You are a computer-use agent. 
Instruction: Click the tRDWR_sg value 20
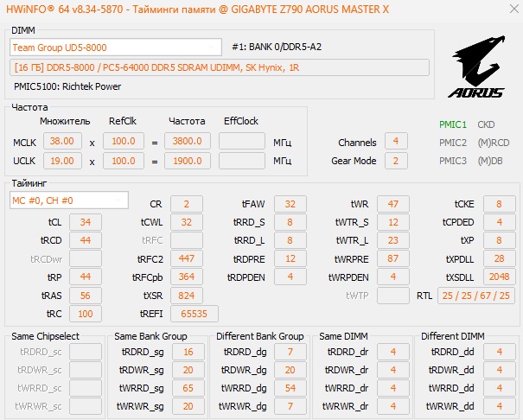[188, 370]
